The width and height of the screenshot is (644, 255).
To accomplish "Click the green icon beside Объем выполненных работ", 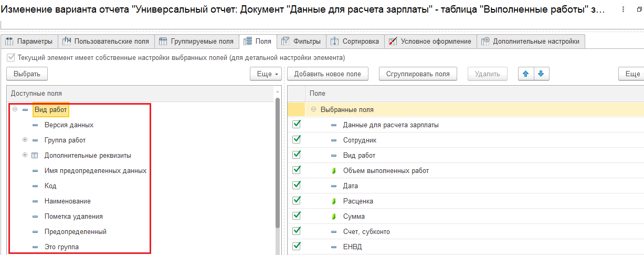I will (x=333, y=171).
